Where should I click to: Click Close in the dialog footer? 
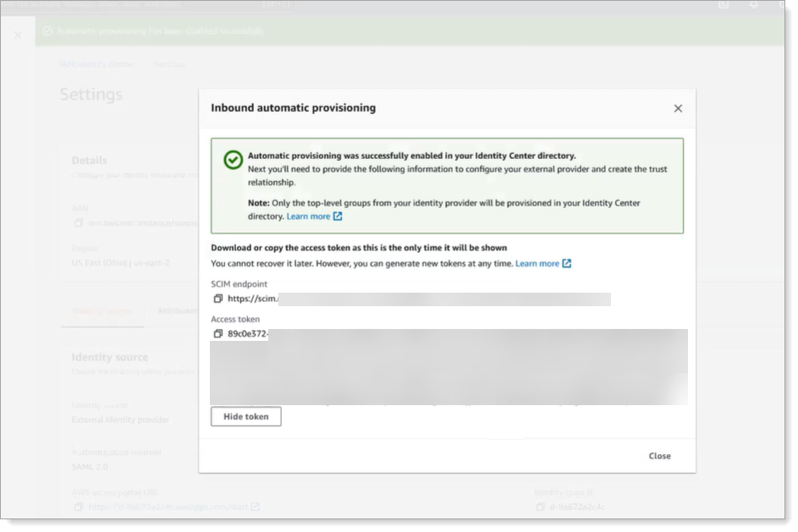pos(660,455)
